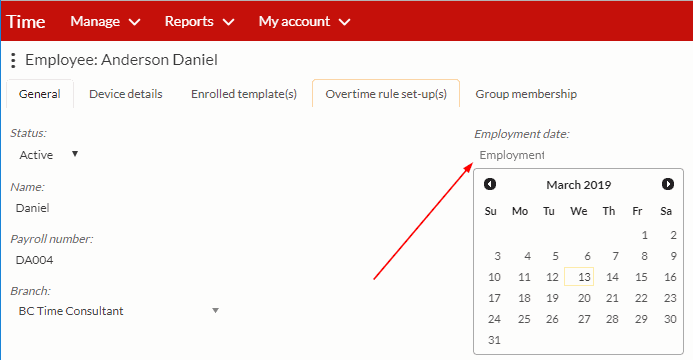Open the Overtime rule set-up(s) tab
This screenshot has height=360, width=693.
point(386,94)
